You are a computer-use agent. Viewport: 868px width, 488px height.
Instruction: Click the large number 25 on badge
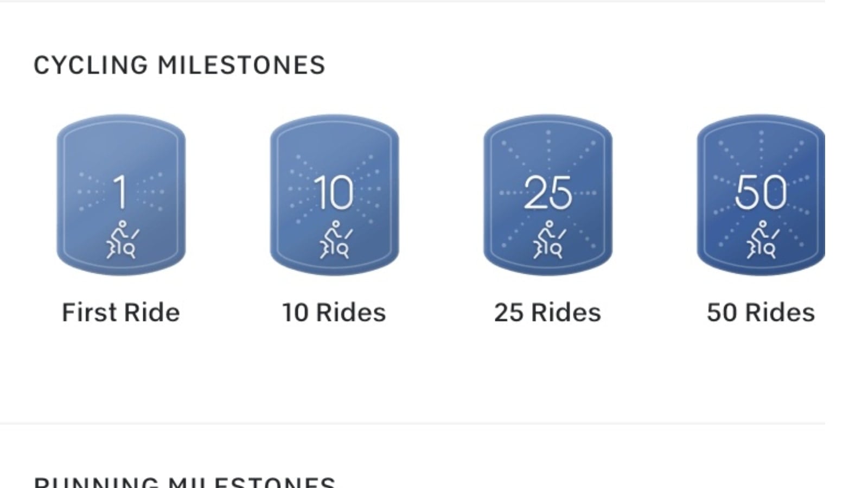547,192
